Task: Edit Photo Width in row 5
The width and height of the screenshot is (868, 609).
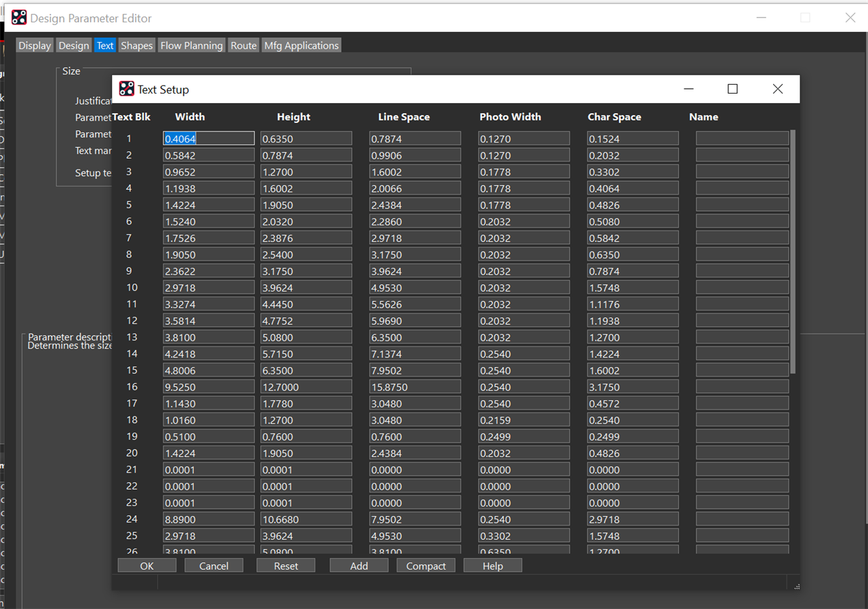Action: [524, 205]
